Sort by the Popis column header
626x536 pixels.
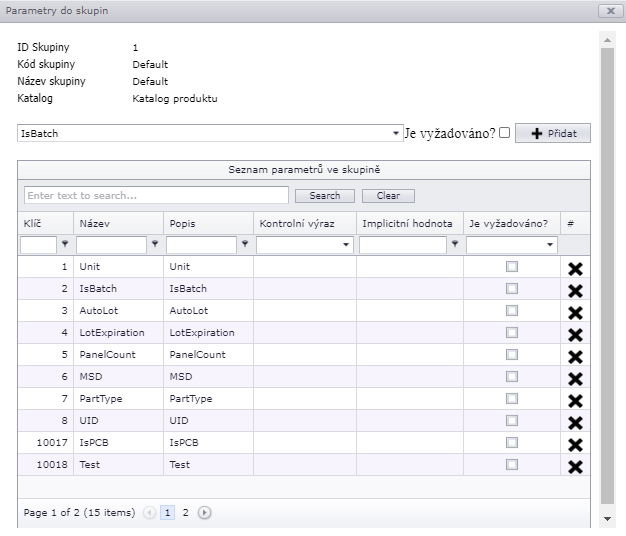[183, 224]
